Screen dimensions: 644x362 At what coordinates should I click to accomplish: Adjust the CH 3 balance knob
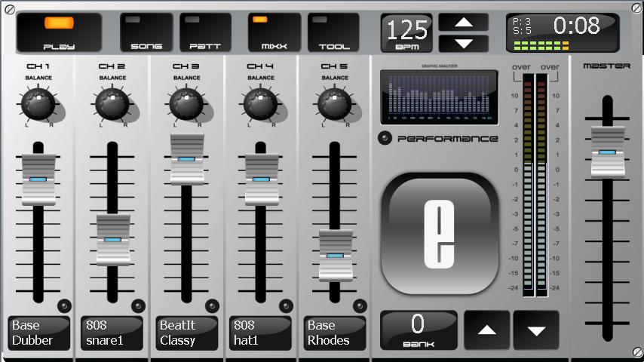[x=186, y=104]
